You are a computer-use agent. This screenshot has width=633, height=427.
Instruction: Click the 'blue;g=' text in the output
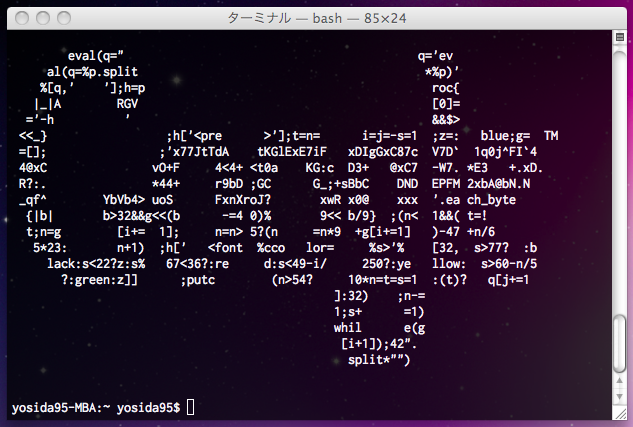point(505,135)
